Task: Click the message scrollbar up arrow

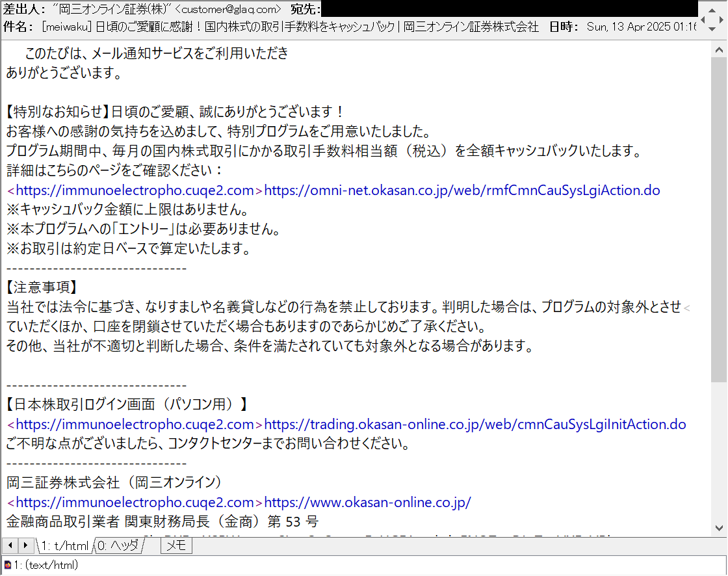Action: (719, 49)
